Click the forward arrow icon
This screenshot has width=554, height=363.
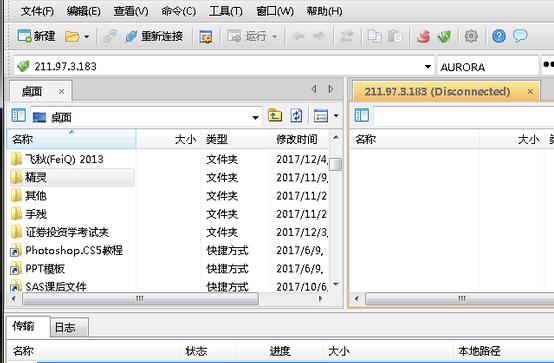click(319, 36)
